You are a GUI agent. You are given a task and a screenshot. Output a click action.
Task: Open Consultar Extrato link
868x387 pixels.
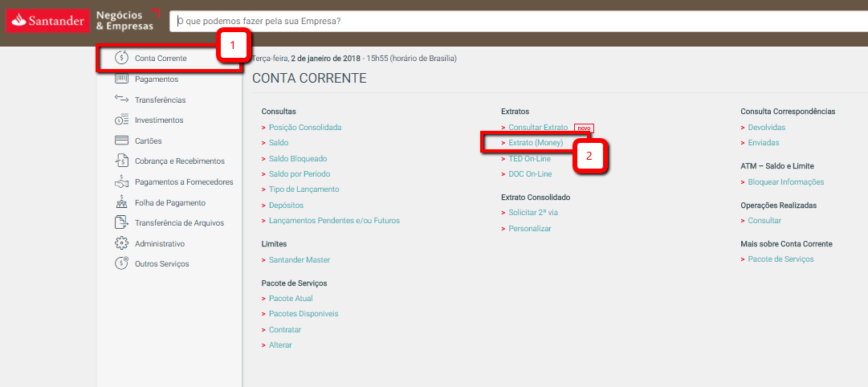[538, 128]
